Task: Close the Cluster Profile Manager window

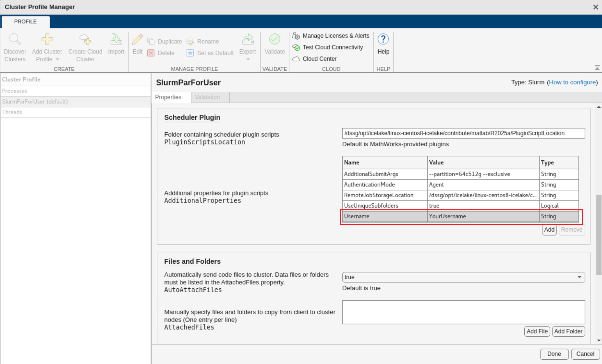Action: tap(595, 7)
